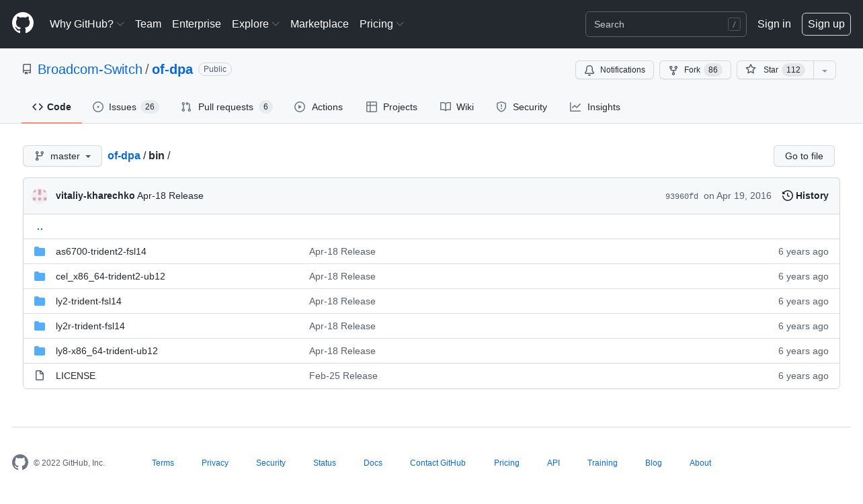Open Contact GitHub footer link
Viewport: 863px width, 504px height.
tap(438, 463)
